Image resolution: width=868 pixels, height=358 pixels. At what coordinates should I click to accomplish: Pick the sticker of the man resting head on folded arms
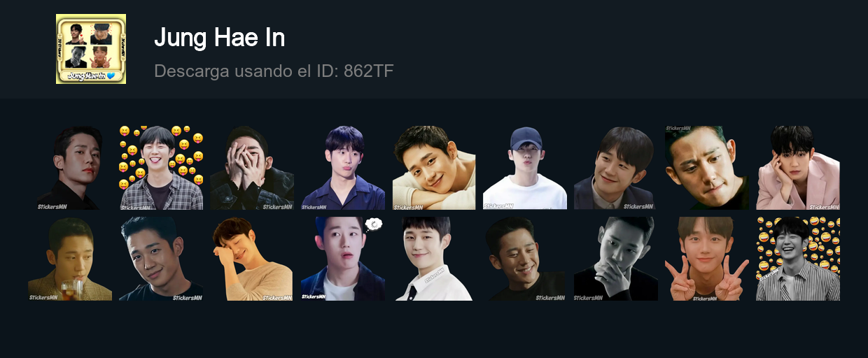point(434,168)
